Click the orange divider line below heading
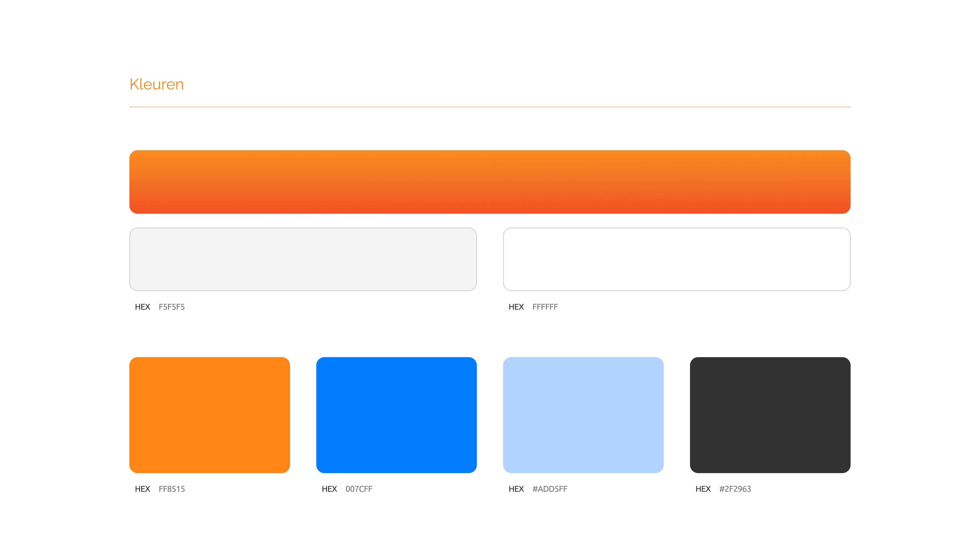Screen dimensions: 980x551 490,107
